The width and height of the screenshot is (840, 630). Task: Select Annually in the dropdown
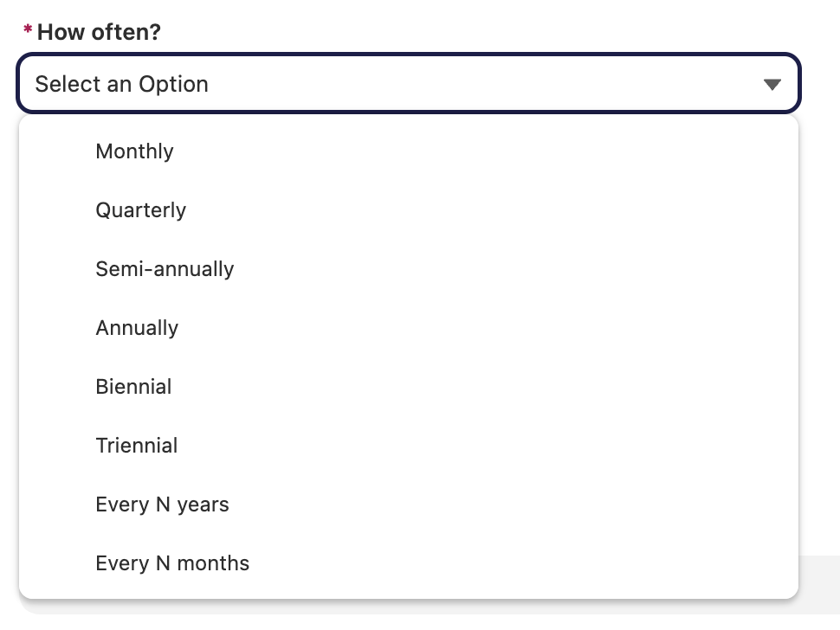coord(408,328)
